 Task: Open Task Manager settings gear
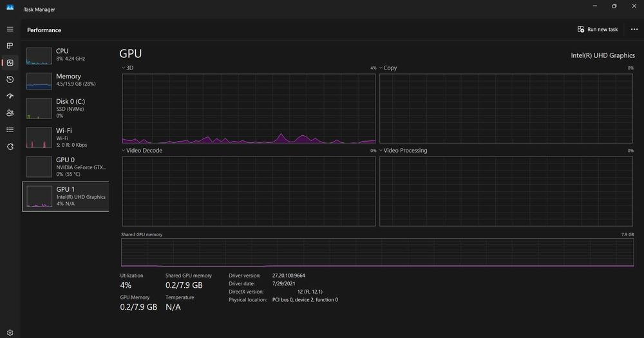(10, 333)
